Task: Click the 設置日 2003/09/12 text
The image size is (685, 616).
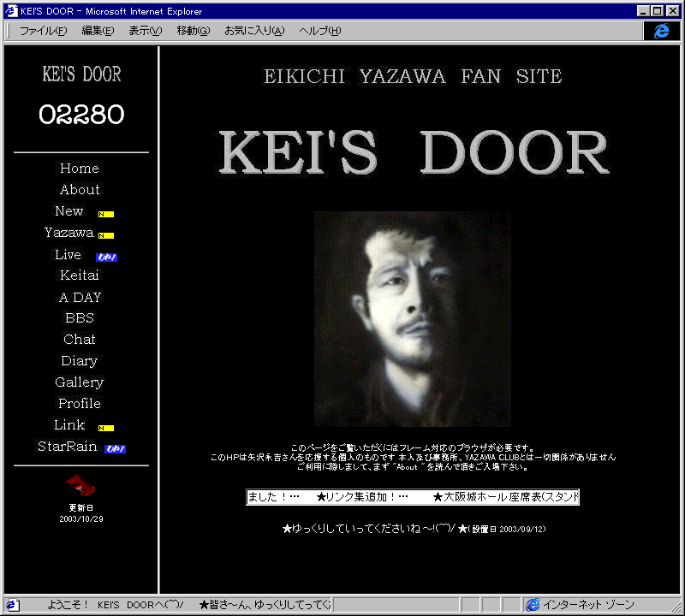Action: (x=507, y=529)
